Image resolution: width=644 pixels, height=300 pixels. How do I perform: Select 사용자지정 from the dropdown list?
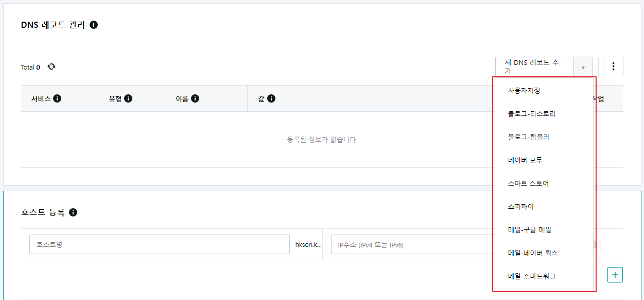[x=524, y=91]
